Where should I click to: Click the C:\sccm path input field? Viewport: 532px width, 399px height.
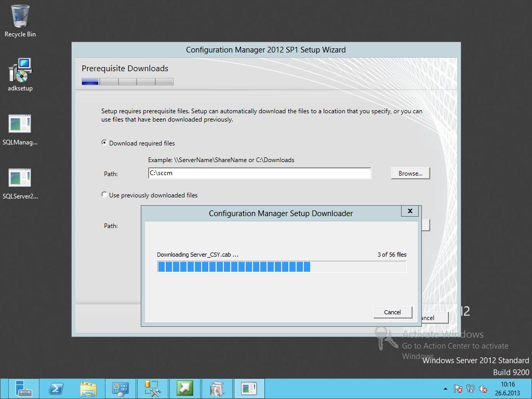tap(260, 173)
